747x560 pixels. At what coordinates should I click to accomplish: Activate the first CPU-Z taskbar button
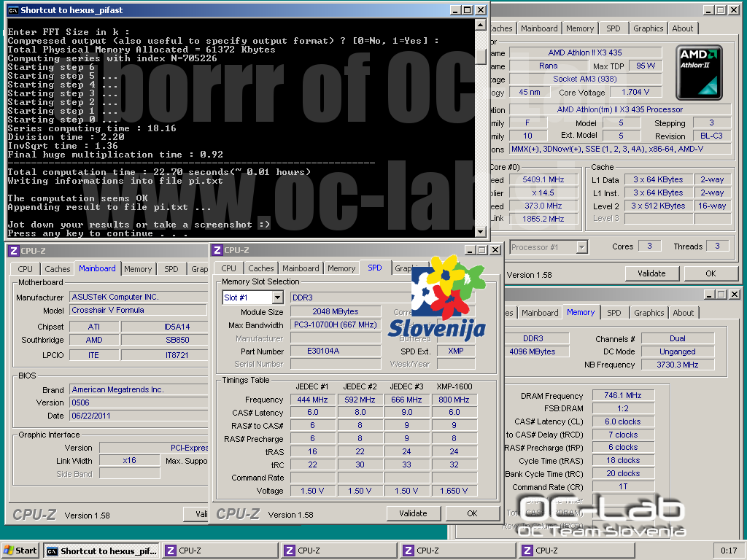(220, 551)
